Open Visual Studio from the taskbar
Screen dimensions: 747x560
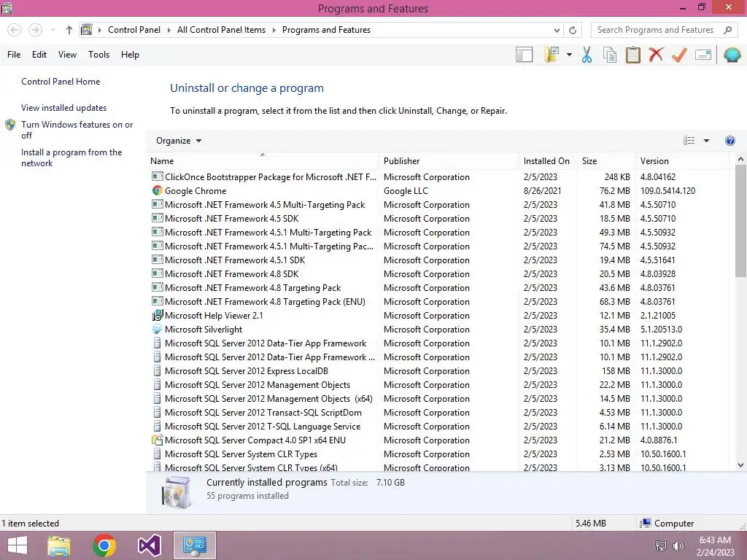pyautogui.click(x=149, y=545)
